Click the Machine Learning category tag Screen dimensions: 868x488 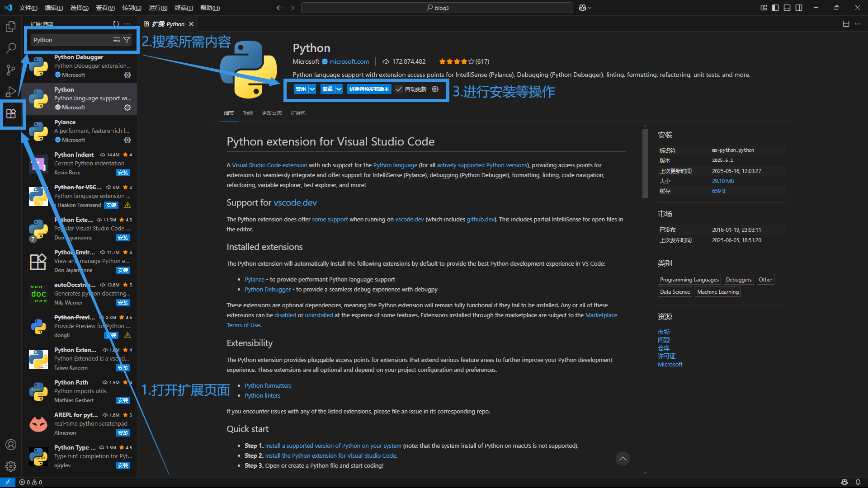(x=718, y=292)
